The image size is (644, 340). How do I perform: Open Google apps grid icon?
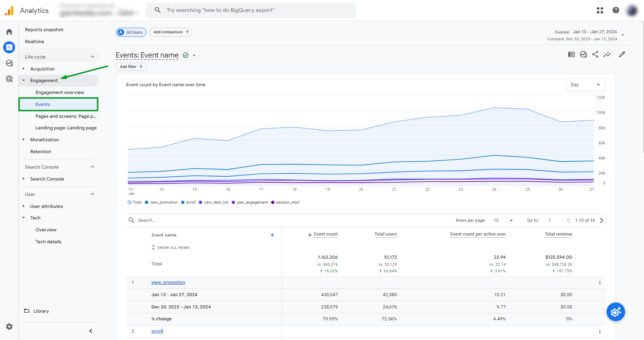point(600,10)
